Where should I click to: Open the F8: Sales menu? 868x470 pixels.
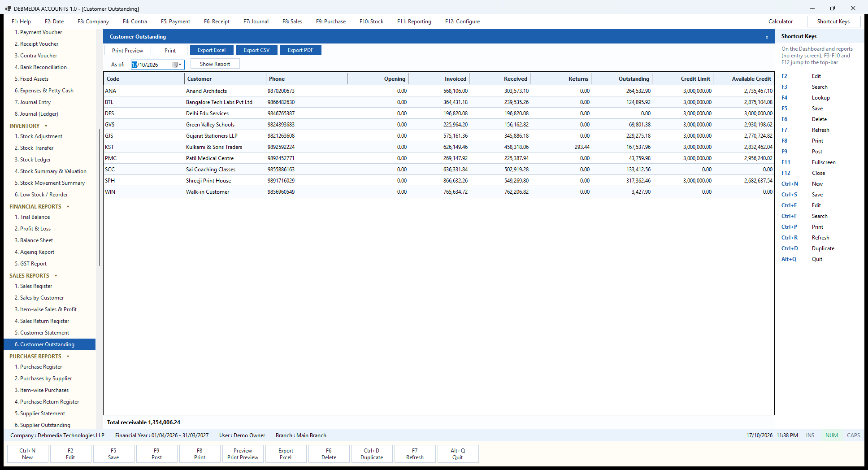[292, 22]
